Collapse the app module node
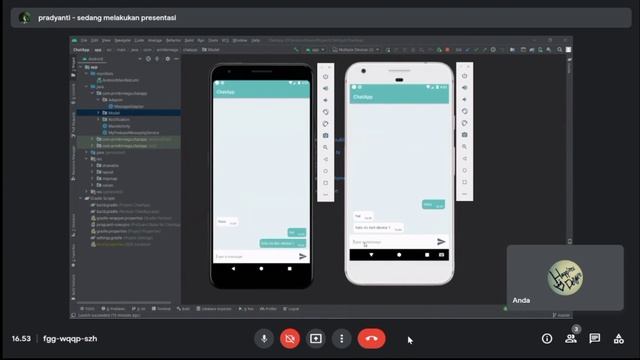Image resolution: width=640 pixels, height=360 pixels. pyautogui.click(x=81, y=67)
